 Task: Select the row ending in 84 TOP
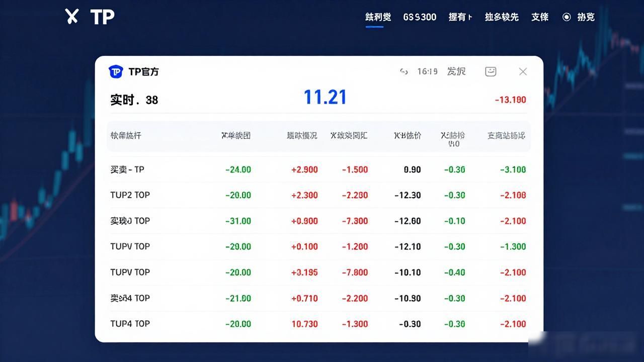tap(318, 298)
